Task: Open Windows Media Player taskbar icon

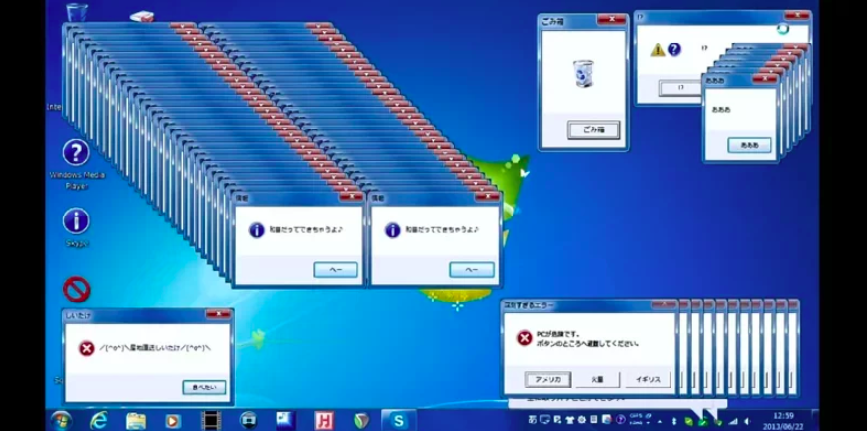Action: [173, 421]
